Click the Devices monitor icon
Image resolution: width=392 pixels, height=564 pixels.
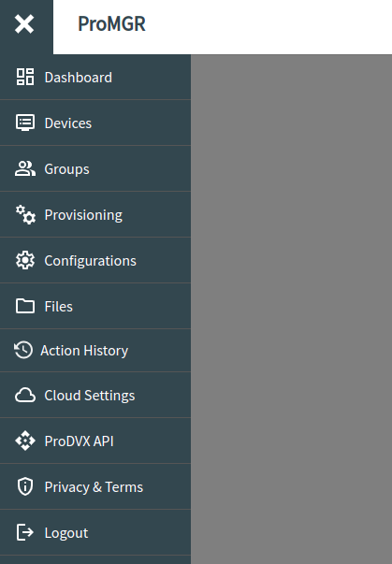pos(25,123)
